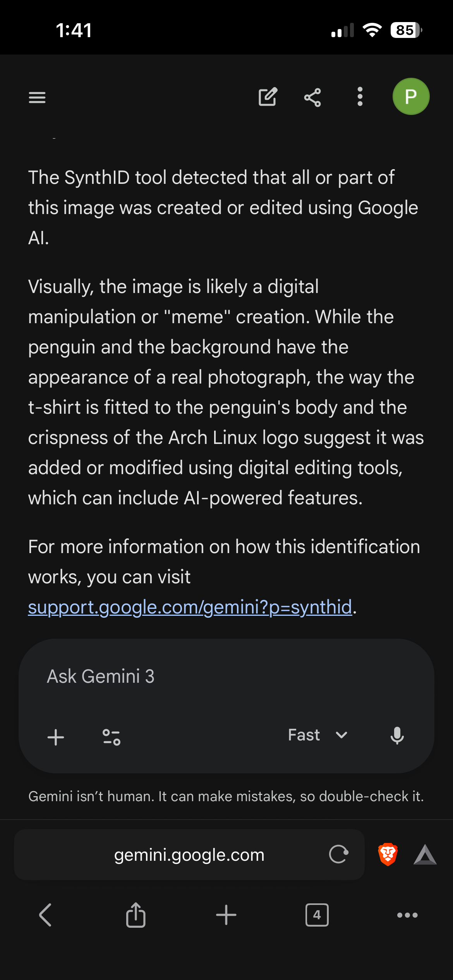The width and height of the screenshot is (453, 980).
Task: Expand the Fast model dropdown
Action: (304, 735)
